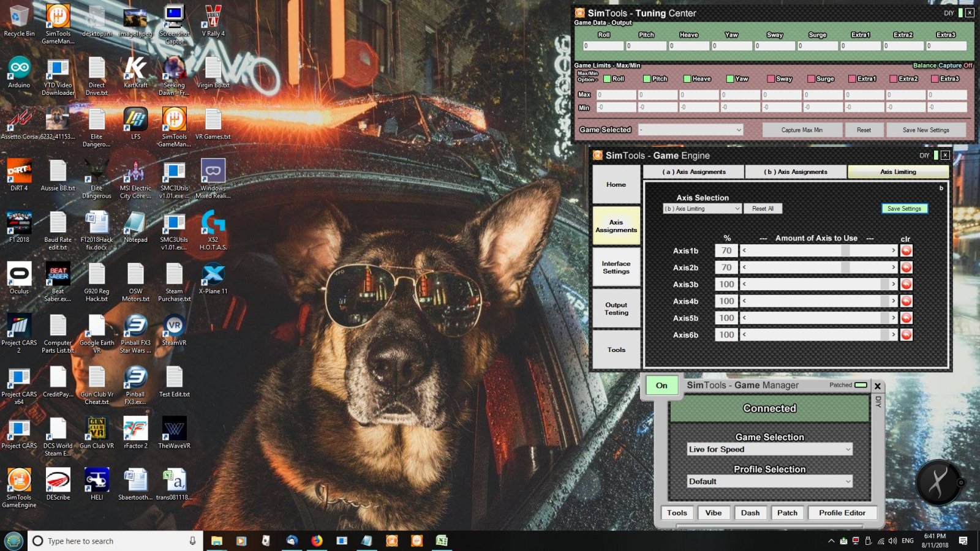Screen dimensions: 980x551
Task: Click Patch button in Game Manager
Action: [787, 513]
